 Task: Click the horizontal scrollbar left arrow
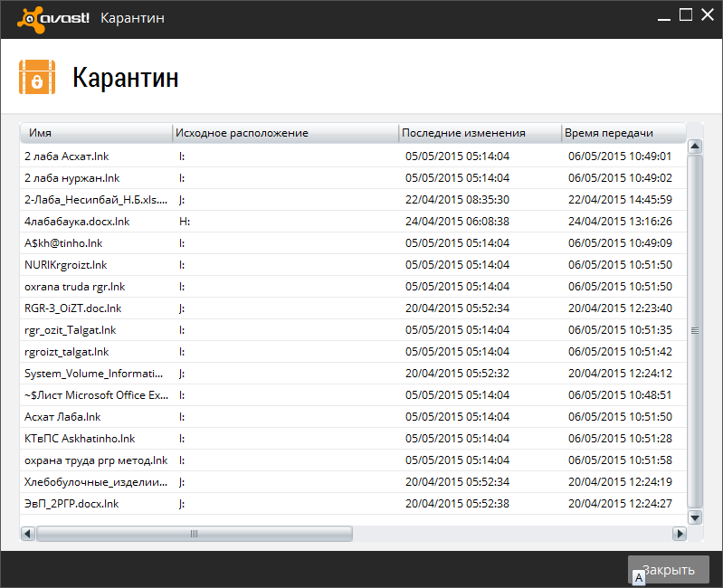pos(28,534)
